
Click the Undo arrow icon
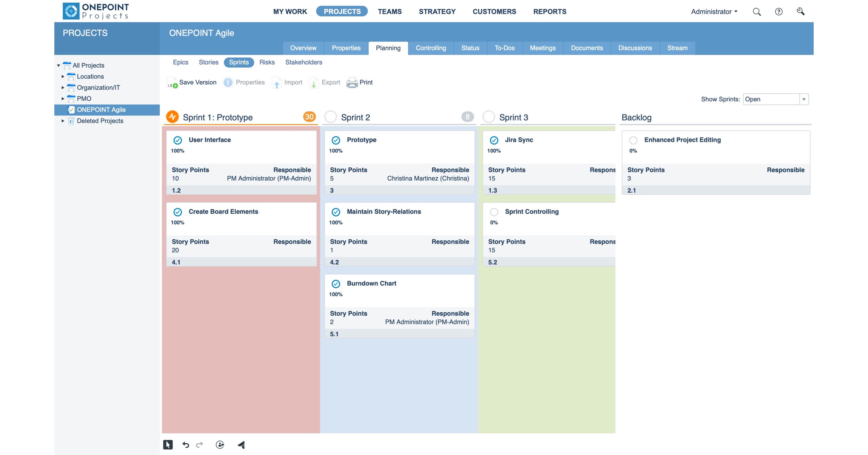[186, 445]
